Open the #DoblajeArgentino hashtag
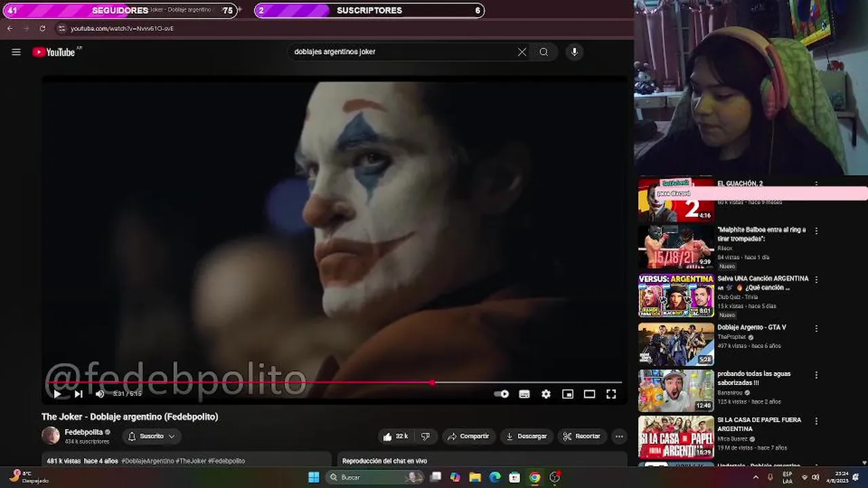 tap(148, 461)
